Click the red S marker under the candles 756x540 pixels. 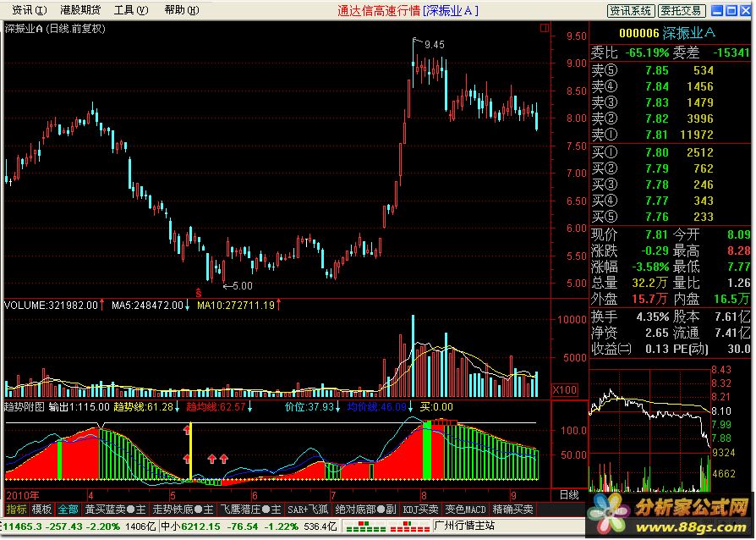point(198,293)
